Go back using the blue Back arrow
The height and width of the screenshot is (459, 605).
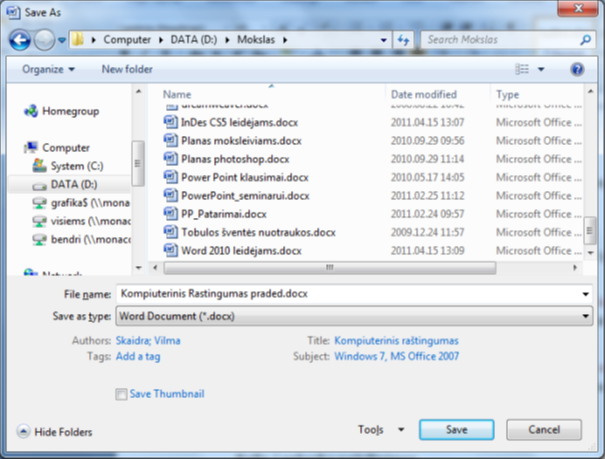20,40
